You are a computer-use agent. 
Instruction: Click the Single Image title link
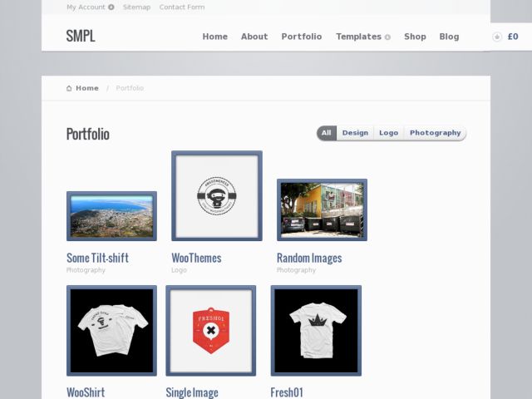[x=192, y=392]
